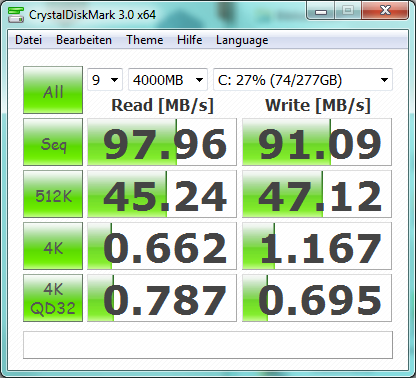Image resolution: width=417 pixels, height=378 pixels.
Task: Close the CrystalDiskMark window
Action: [385, 11]
